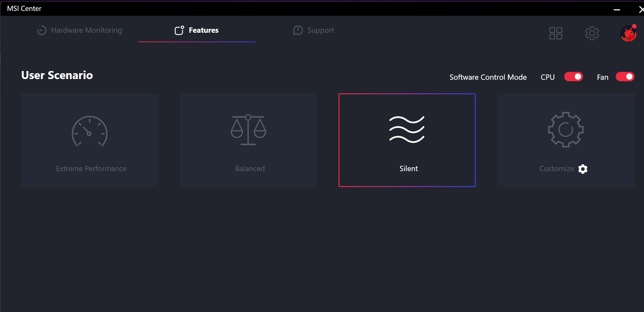Click the balance scales icon
The image size is (644, 312).
[x=248, y=130]
